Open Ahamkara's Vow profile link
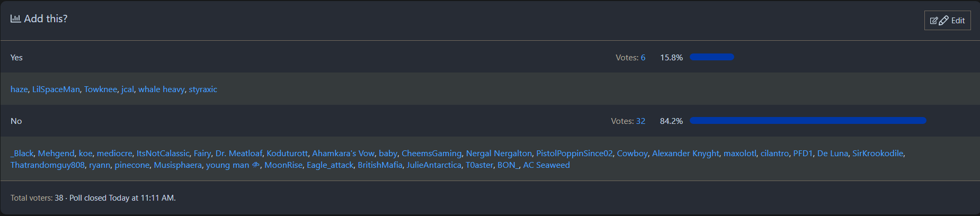Image resolution: width=980 pixels, height=216 pixels. pos(343,154)
